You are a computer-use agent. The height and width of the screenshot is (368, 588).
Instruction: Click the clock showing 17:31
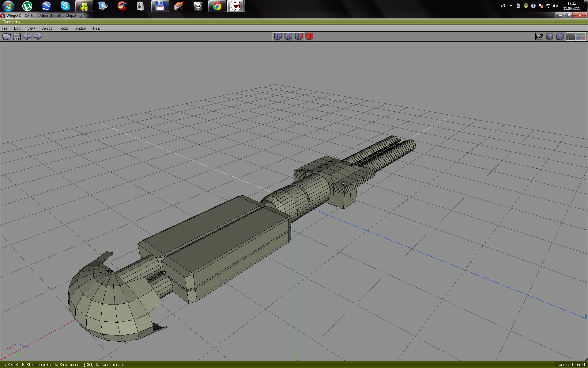(x=571, y=6)
